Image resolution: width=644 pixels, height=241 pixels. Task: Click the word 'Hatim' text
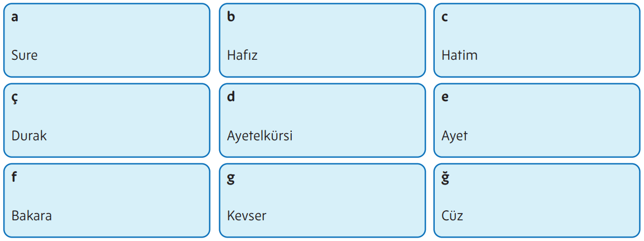[459, 55]
